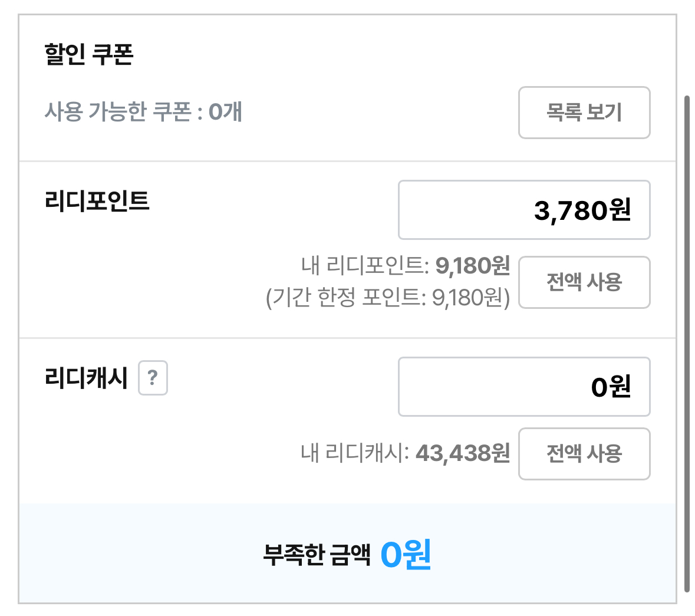
Task: Open the coupon list with 목록 보기
Action: tap(584, 113)
